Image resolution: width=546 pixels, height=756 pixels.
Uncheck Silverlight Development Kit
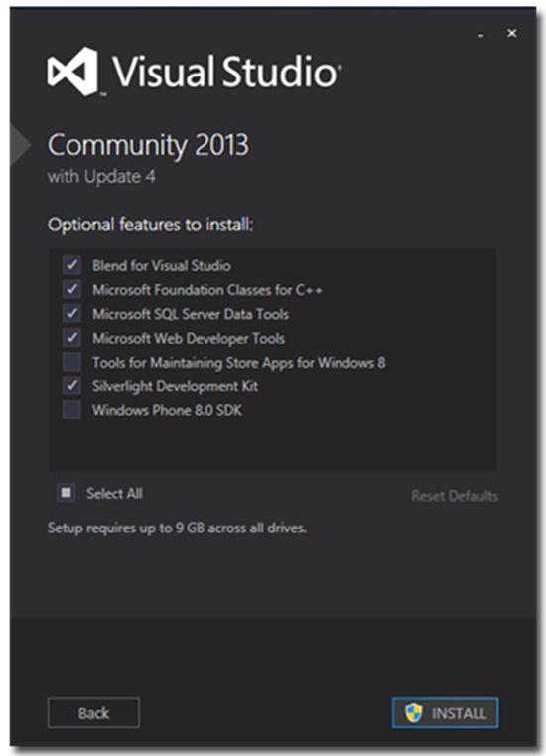pos(71,385)
